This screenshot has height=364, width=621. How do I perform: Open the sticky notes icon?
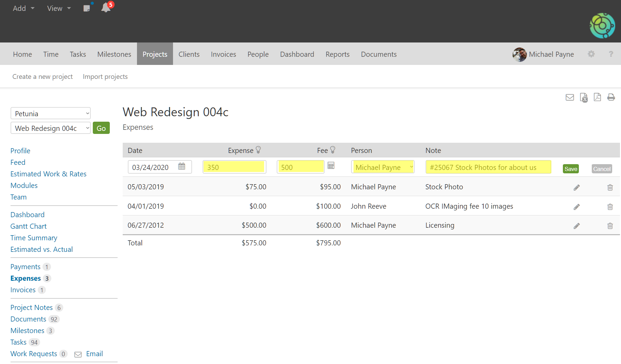pos(87,8)
